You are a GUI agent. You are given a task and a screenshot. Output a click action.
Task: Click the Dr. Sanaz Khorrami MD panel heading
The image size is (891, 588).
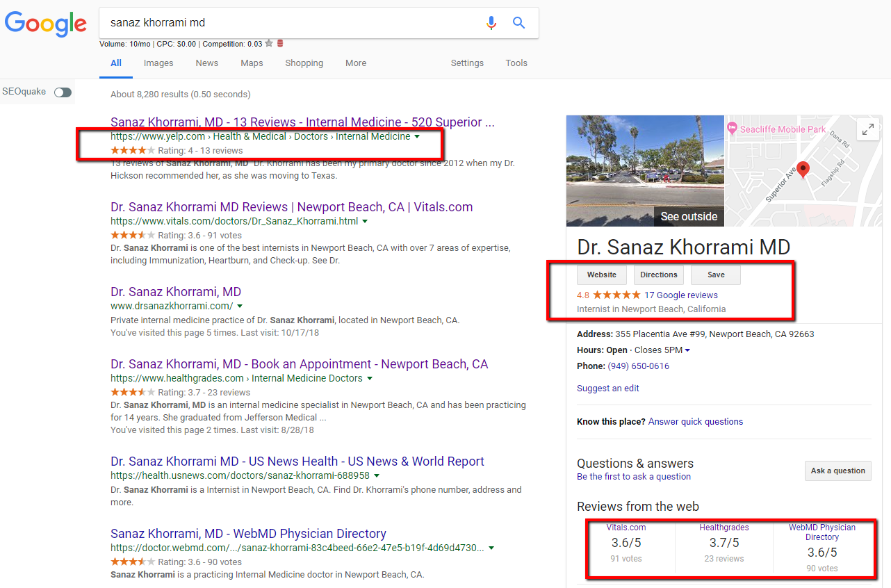(683, 247)
